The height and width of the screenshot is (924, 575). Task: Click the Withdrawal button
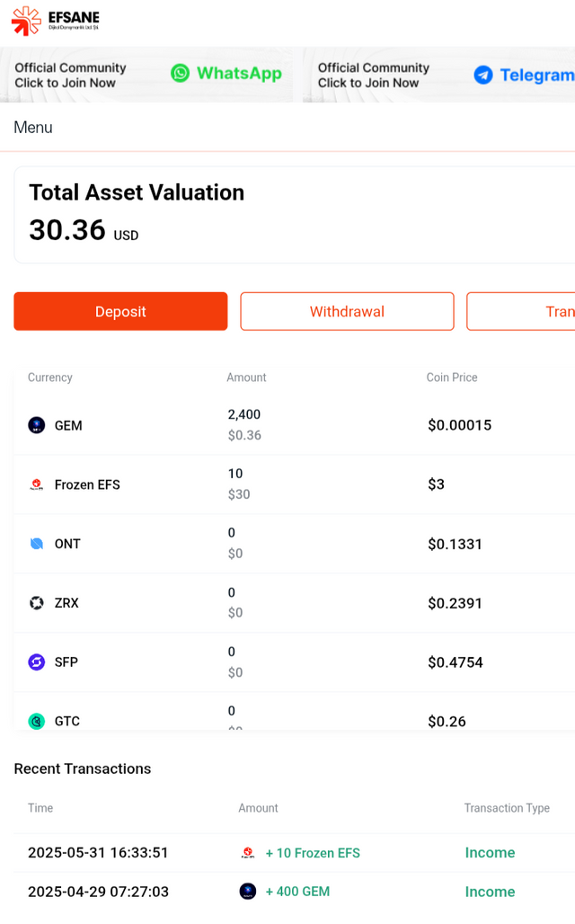pos(347,311)
